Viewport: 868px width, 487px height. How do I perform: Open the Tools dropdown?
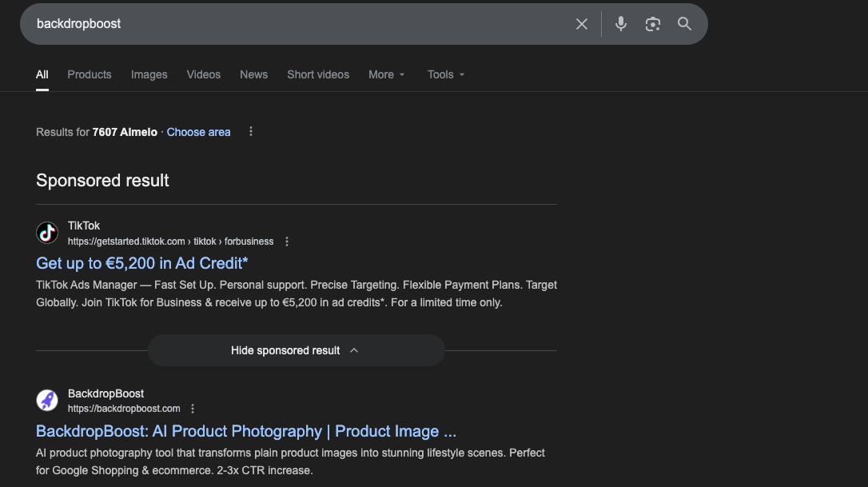[446, 75]
